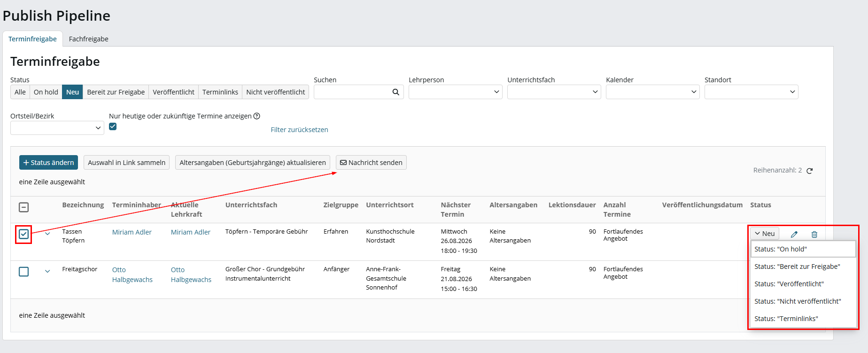Viewport: 868px width, 353px height.
Task: Choose Status "Terminlinks" from menu
Action: point(803,319)
